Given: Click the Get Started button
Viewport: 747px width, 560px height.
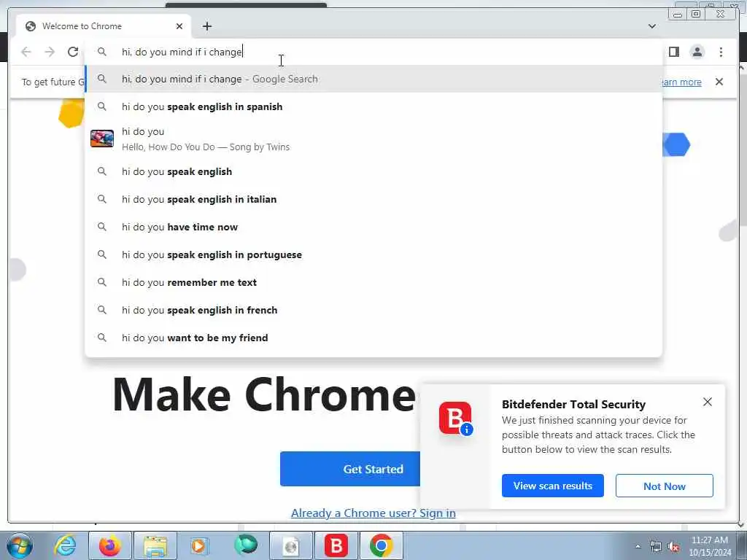Looking at the screenshot, I should pos(350,469).
